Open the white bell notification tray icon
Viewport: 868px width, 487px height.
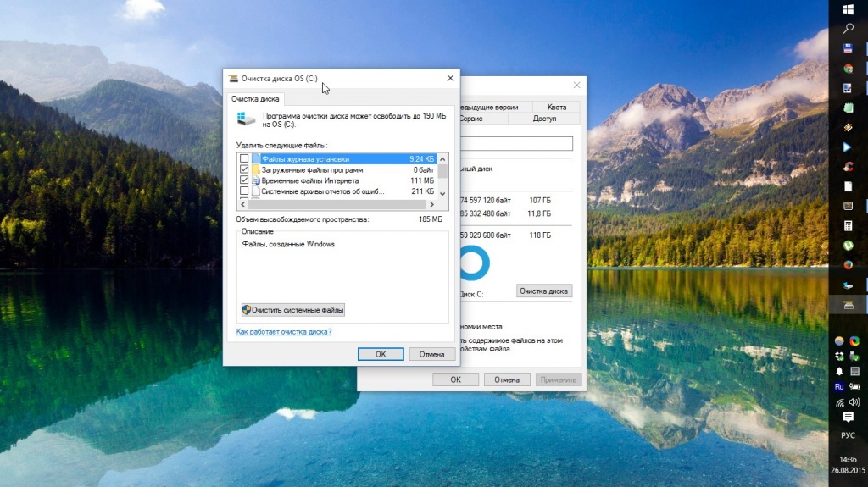click(x=840, y=371)
